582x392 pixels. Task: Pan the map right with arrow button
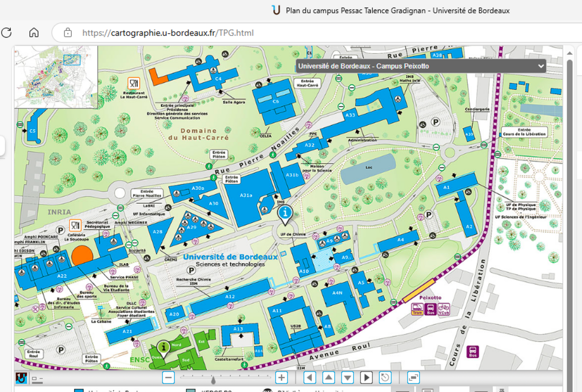coord(366,377)
